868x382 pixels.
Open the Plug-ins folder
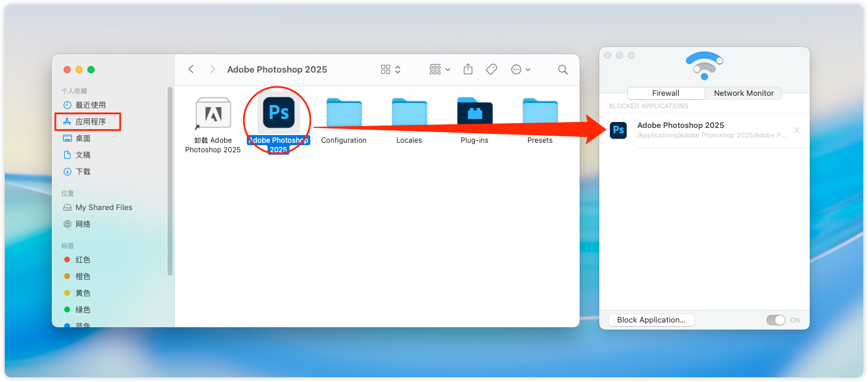point(474,112)
